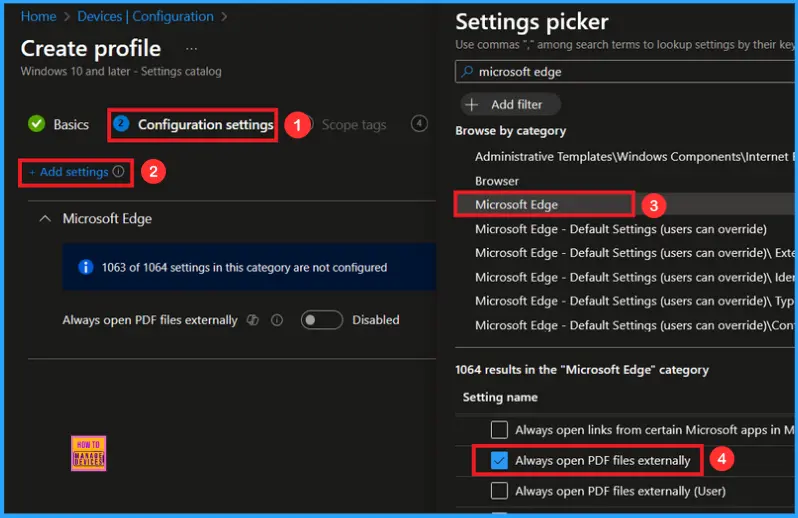The width and height of the screenshot is (798, 518).
Task: Select Default Settings (users can override)\ Exte category
Action: (x=634, y=253)
